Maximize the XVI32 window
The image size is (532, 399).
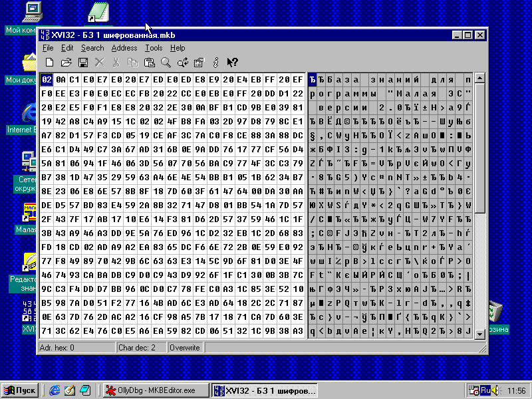coord(468,35)
